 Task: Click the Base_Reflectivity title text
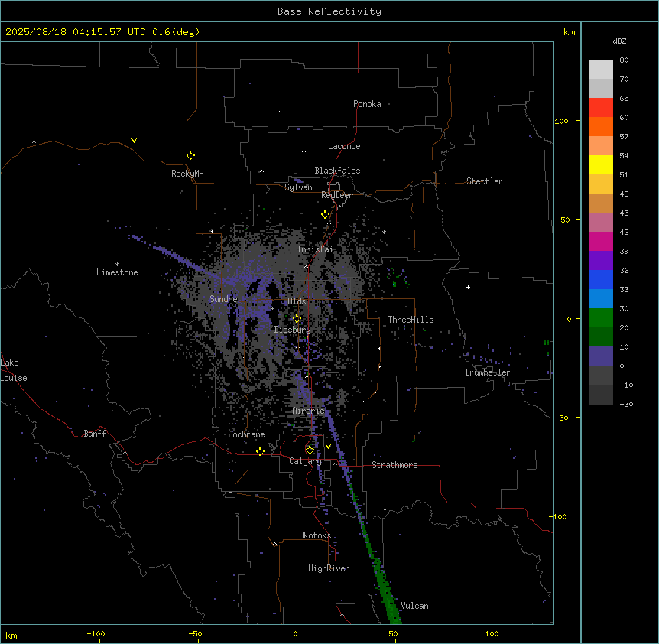pos(329,11)
